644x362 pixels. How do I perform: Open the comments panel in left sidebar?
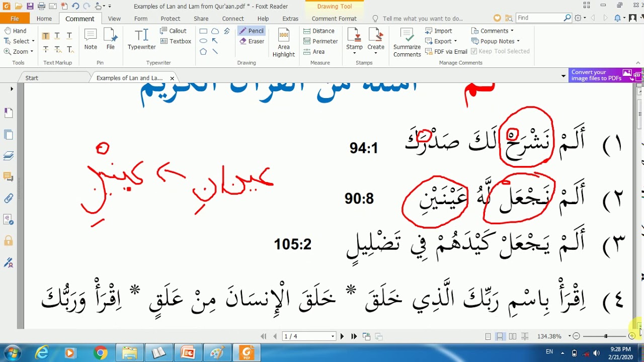[9, 176]
